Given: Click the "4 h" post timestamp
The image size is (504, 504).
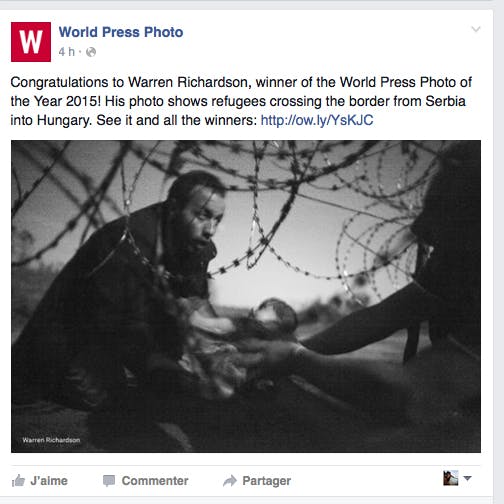Looking at the screenshot, I should (67, 52).
